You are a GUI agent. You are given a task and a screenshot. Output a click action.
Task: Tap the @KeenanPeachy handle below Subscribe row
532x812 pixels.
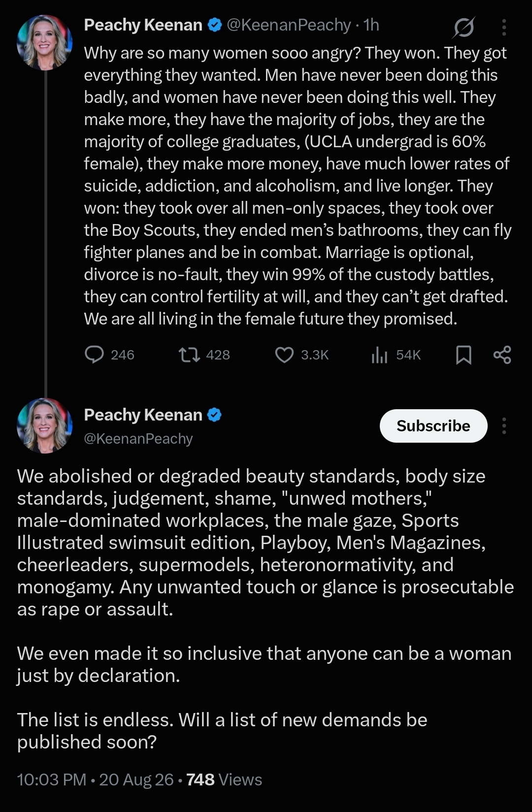[x=138, y=438]
